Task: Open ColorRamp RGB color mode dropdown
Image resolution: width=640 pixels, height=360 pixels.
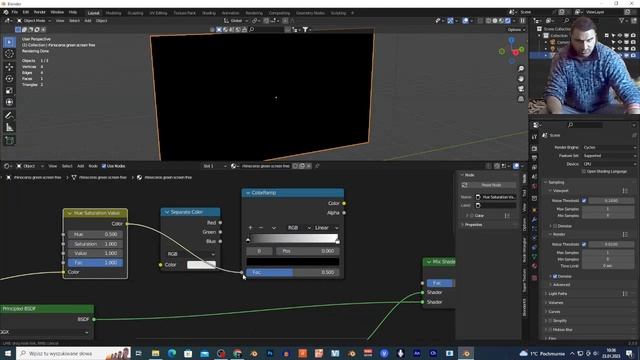Action: tap(299, 228)
